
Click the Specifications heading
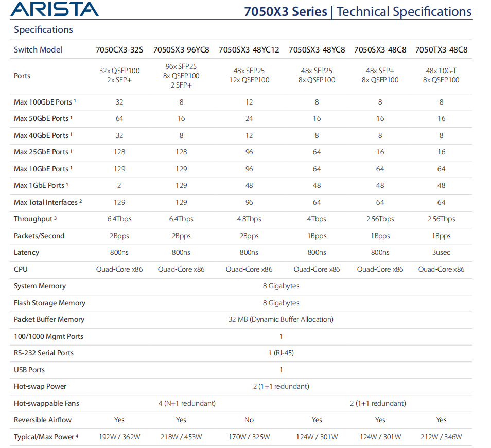43,30
